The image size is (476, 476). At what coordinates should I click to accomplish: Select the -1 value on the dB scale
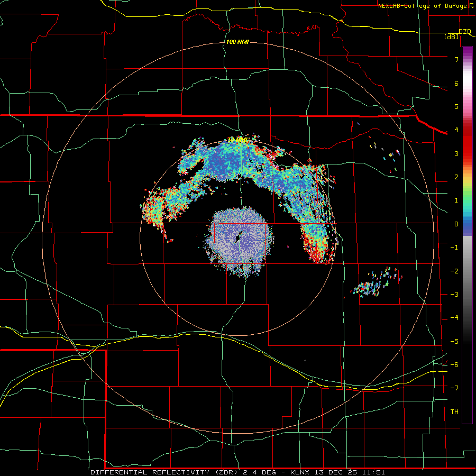[x=454, y=248]
